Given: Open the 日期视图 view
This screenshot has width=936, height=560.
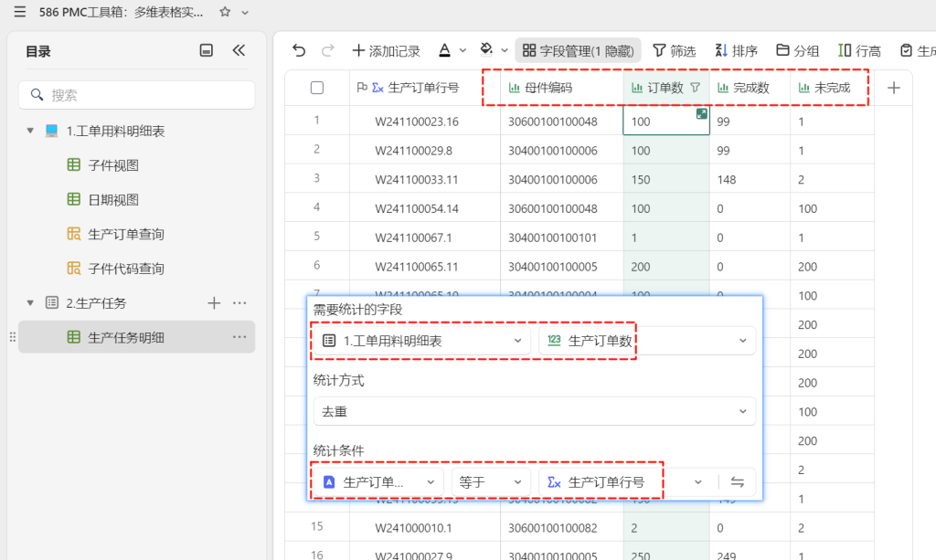Looking at the screenshot, I should [x=113, y=200].
